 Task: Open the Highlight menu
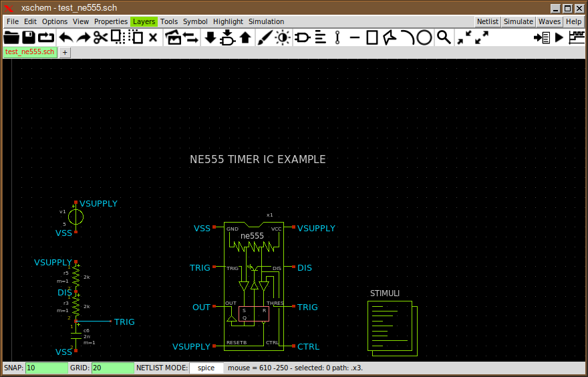point(228,21)
